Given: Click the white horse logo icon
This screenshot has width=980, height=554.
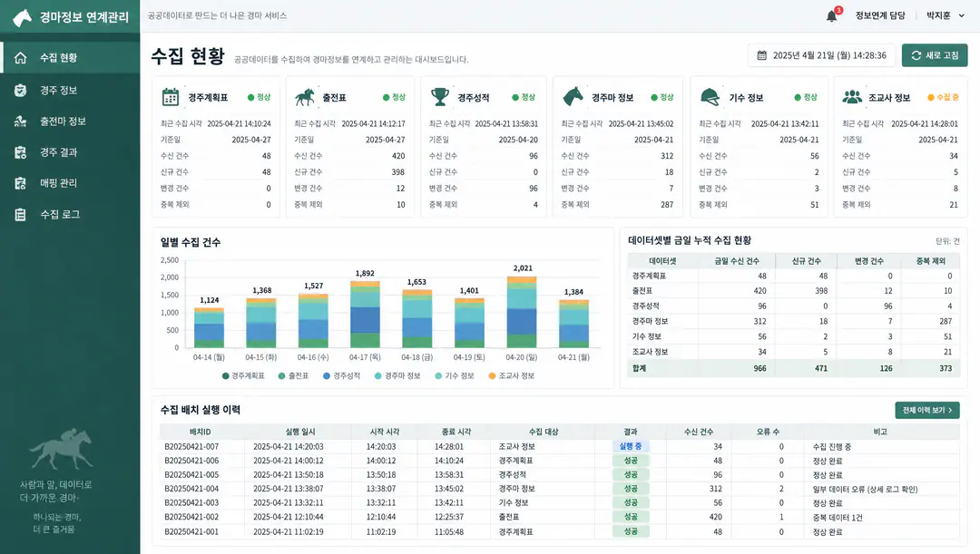Looking at the screenshot, I should (x=22, y=17).
